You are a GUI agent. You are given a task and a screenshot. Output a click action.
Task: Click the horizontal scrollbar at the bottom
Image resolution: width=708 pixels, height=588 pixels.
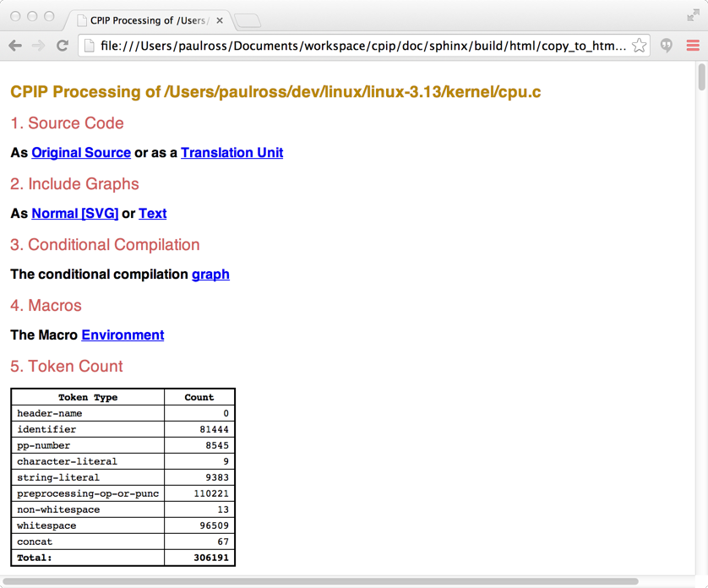pyautogui.click(x=320, y=581)
